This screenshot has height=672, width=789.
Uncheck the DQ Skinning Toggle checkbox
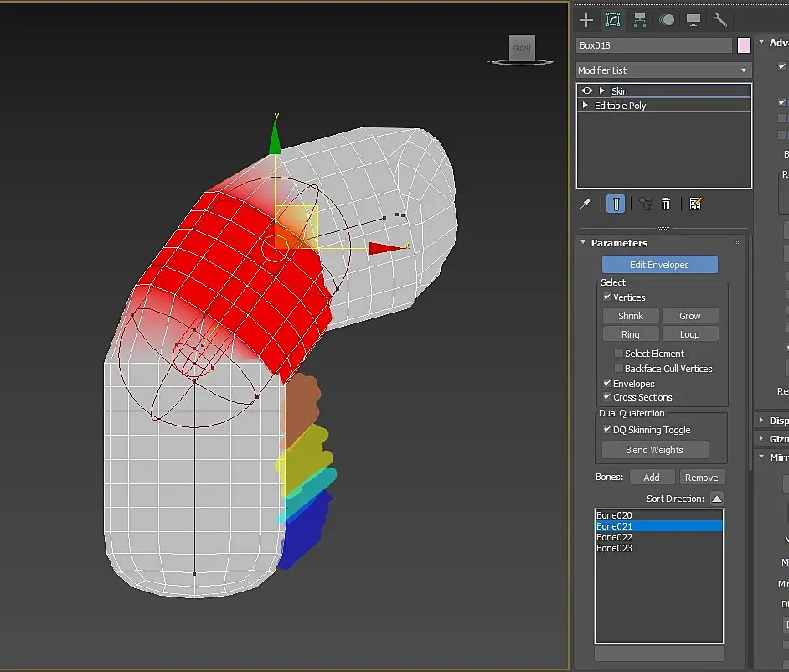tap(607, 430)
